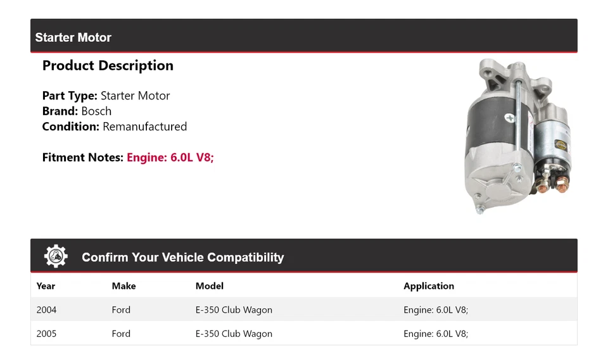
Task: Click the Part Type: Starter Motor line
Action: coord(106,96)
